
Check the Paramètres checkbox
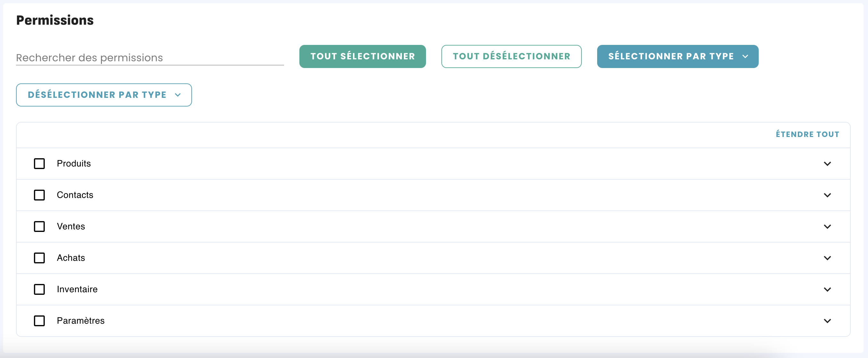[39, 320]
